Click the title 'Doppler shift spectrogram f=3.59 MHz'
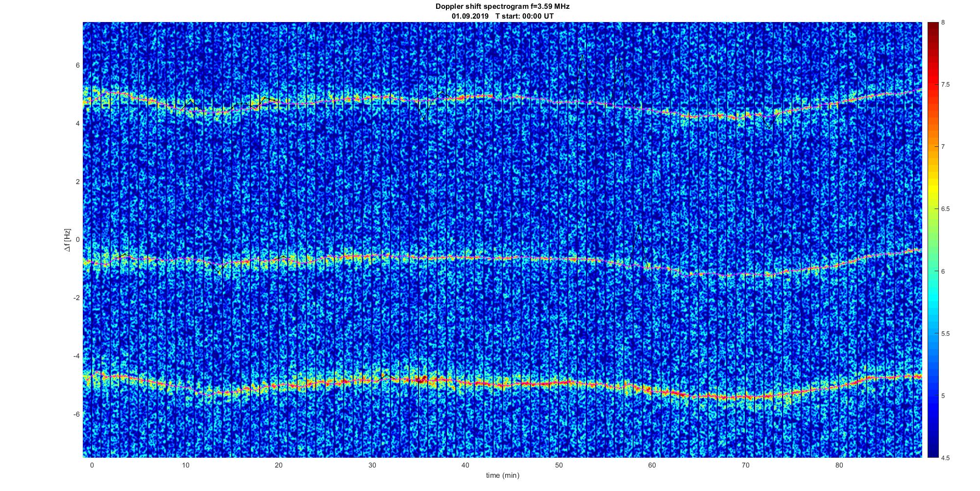The image size is (980, 491). pyautogui.click(x=502, y=6)
